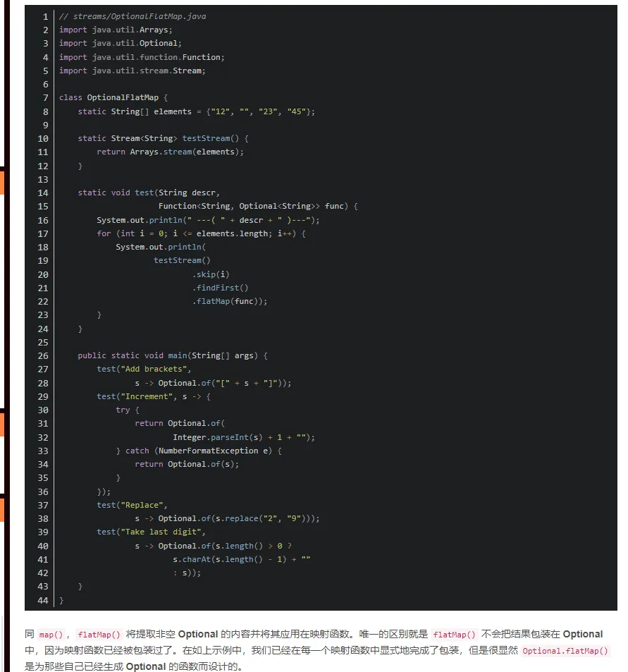
Task: Click 'import java.util.Arrays;' on line 2
Action: [116, 30]
